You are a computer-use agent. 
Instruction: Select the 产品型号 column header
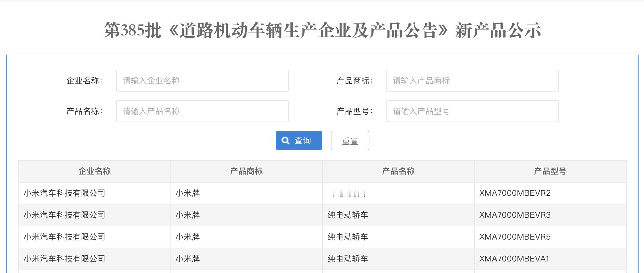click(550, 171)
